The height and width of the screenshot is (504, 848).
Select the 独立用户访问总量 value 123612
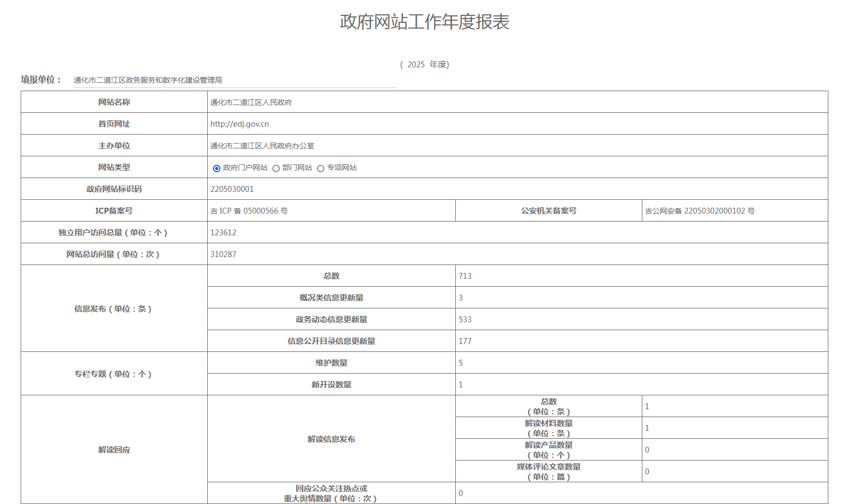224,233
